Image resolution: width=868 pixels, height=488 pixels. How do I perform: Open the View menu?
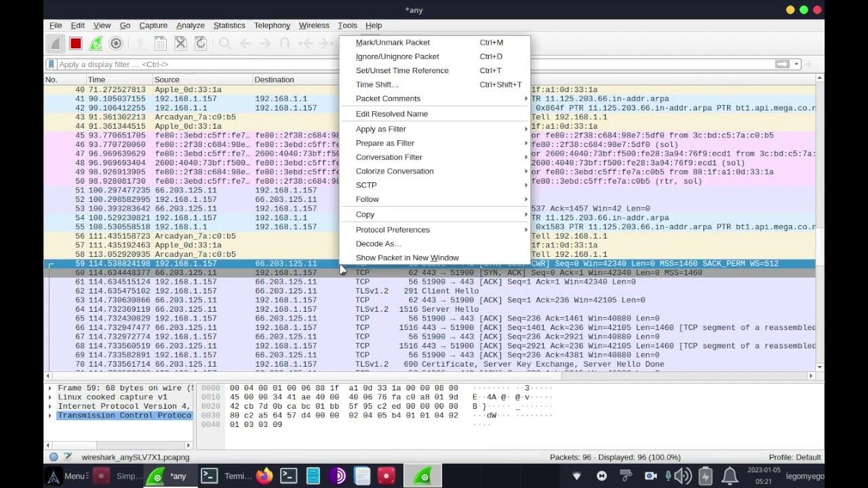(102, 25)
